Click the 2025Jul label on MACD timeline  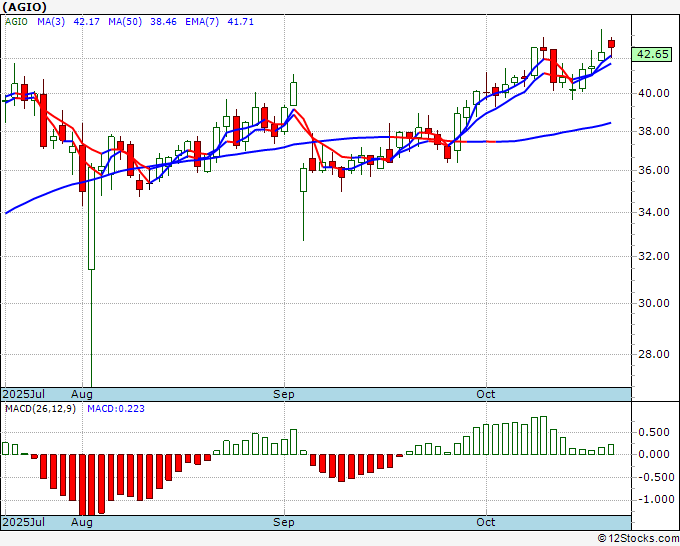coord(24,522)
